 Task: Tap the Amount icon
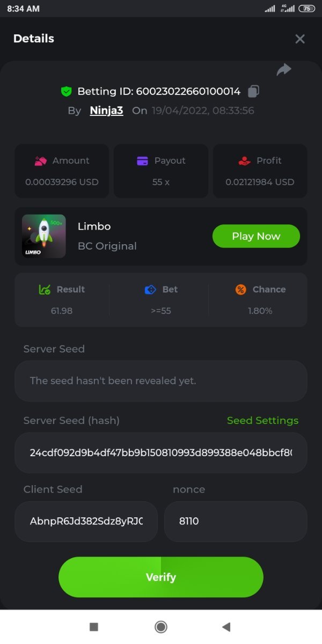[x=40, y=160]
